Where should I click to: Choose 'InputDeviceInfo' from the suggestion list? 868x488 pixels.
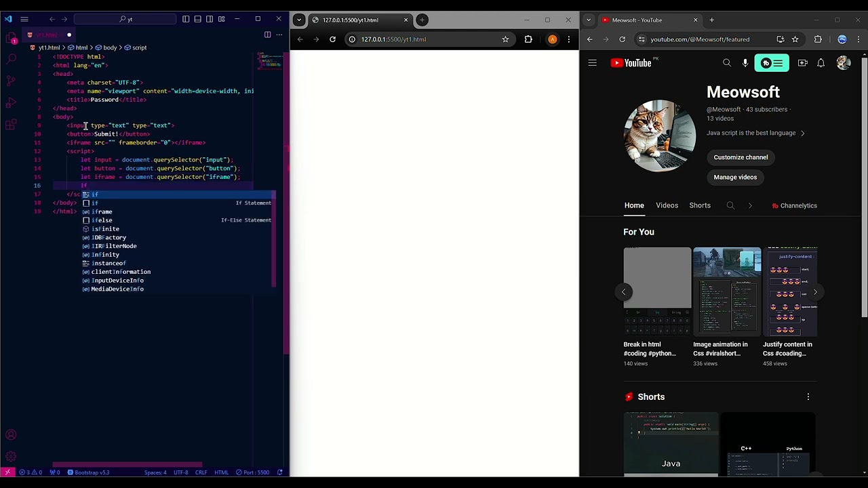coord(176,280)
